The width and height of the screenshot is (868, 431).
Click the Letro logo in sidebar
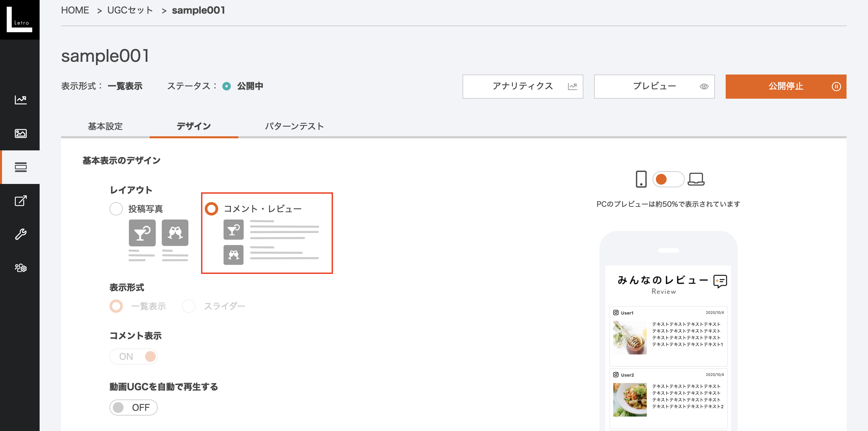click(x=19, y=19)
